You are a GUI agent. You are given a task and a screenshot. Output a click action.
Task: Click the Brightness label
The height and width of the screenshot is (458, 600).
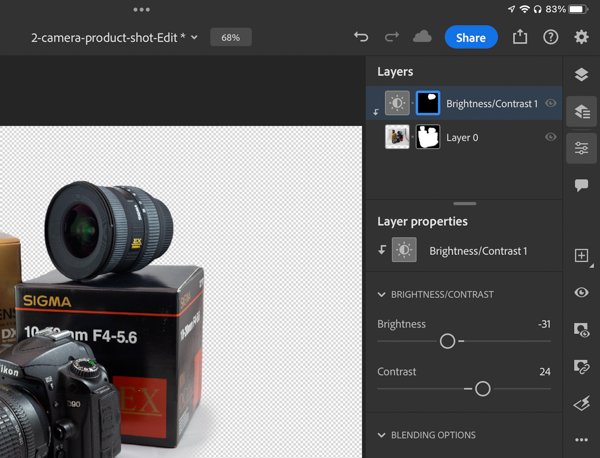point(401,324)
